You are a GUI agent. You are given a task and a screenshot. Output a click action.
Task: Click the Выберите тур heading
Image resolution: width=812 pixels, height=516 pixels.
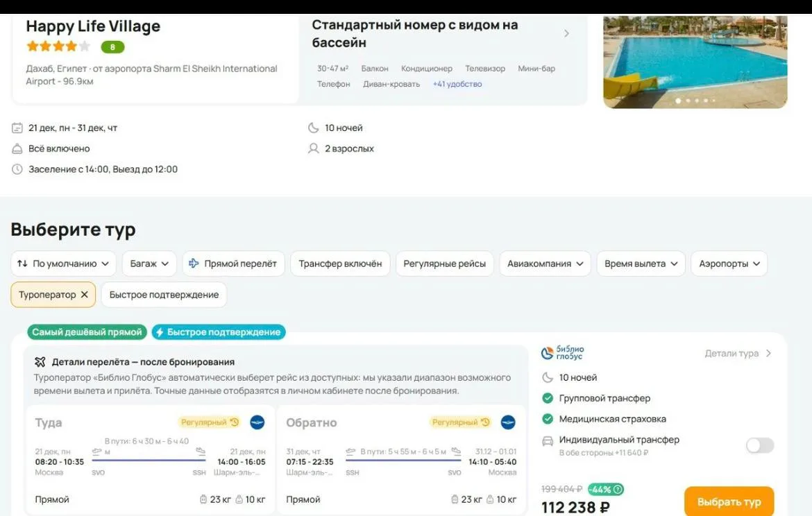click(73, 230)
